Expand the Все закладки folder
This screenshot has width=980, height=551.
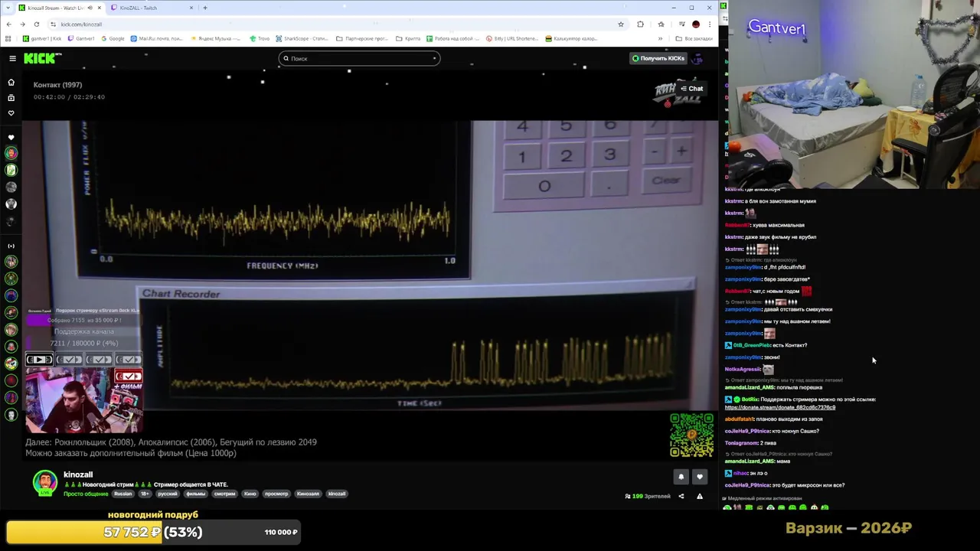click(x=694, y=38)
